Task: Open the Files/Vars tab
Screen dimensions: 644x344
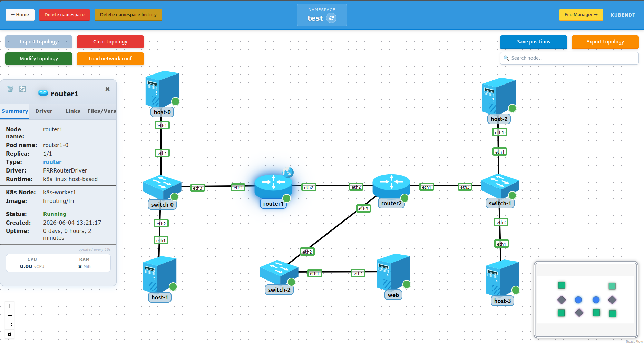Action: 101,111
